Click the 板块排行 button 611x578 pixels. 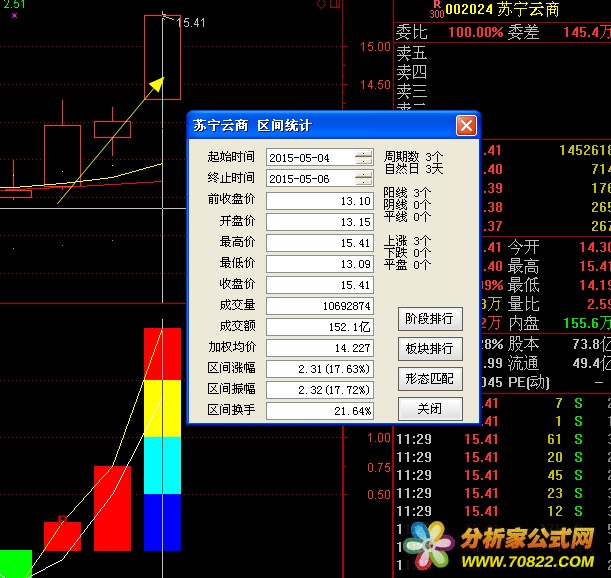430,348
